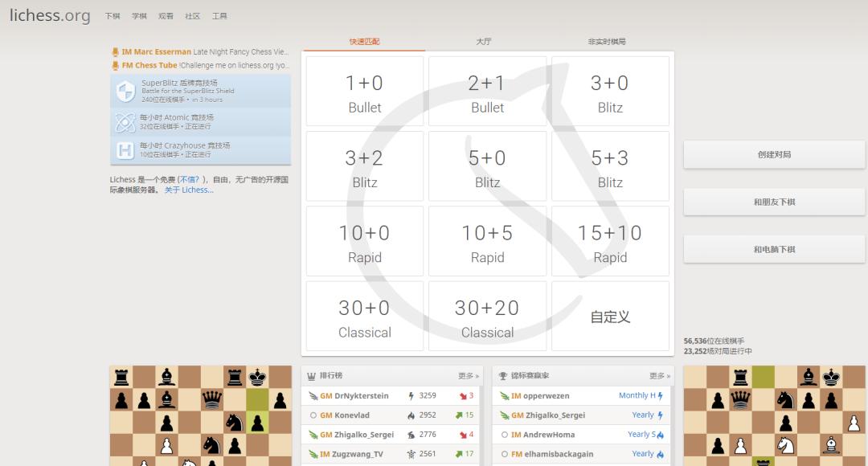Click the Crazyhouse arena H icon
The image size is (868, 466).
[x=125, y=148]
